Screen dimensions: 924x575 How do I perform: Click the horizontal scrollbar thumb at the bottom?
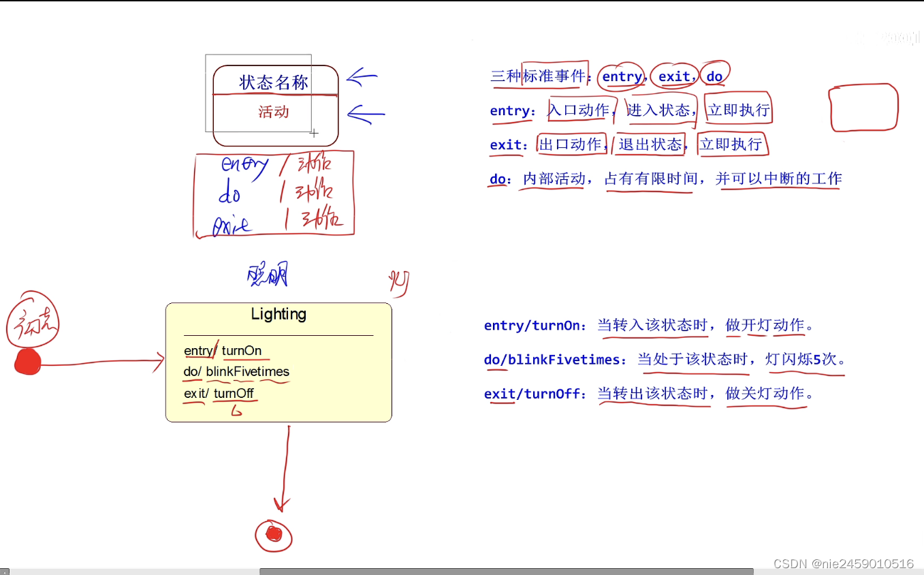[506, 572]
